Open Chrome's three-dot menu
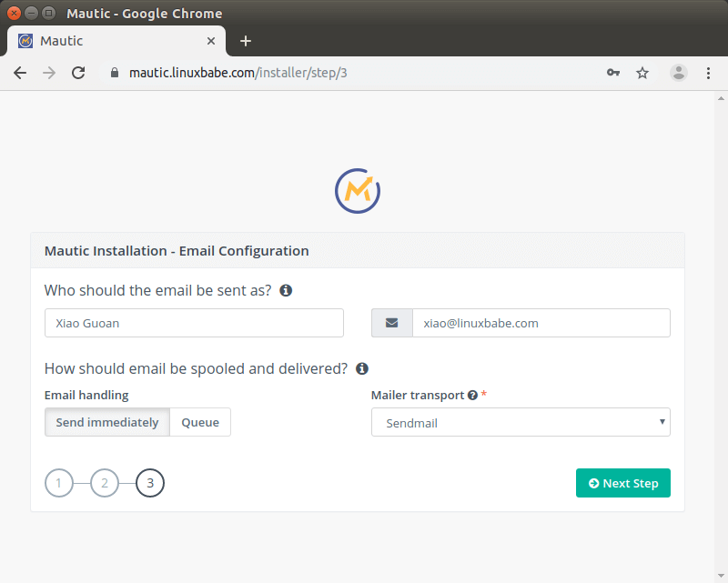 click(x=708, y=73)
